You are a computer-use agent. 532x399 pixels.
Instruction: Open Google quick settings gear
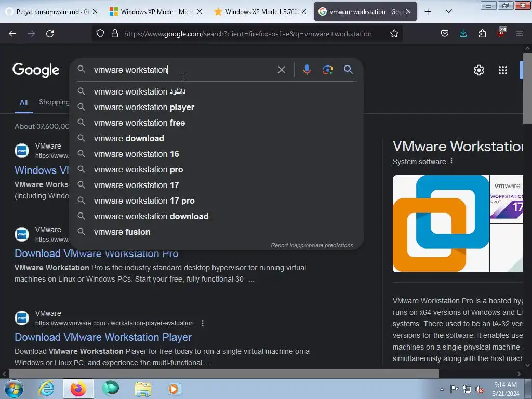478,70
